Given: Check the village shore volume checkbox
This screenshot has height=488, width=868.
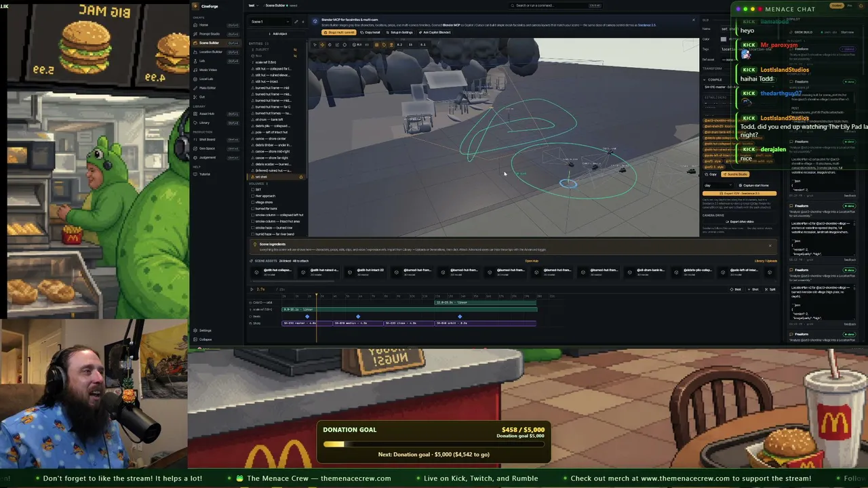Looking at the screenshot, I should tap(253, 202).
